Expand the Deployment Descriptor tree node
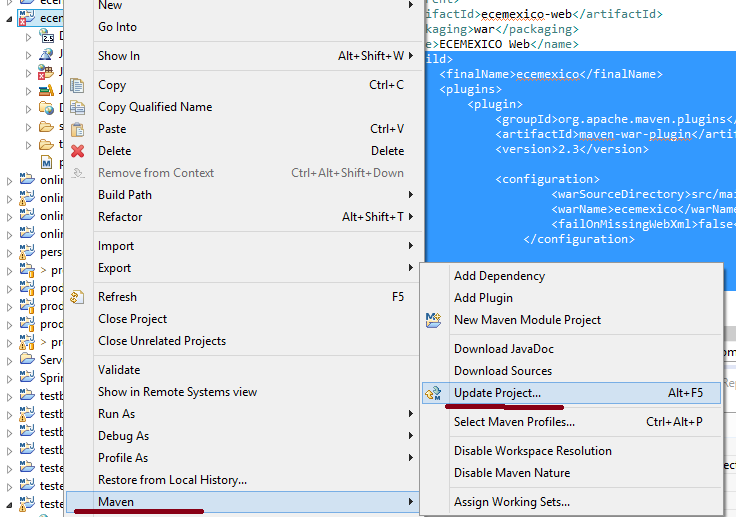736x517 pixels. 29,37
